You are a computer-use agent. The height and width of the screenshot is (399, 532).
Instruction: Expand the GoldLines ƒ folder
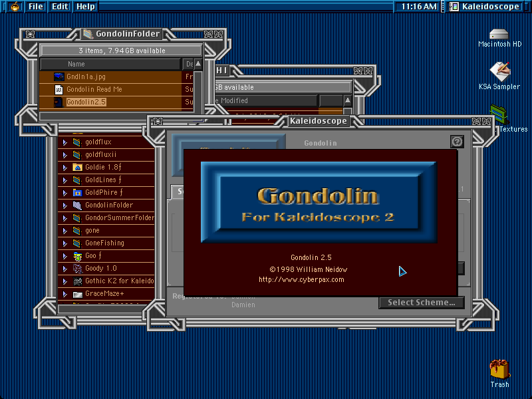[x=65, y=180]
